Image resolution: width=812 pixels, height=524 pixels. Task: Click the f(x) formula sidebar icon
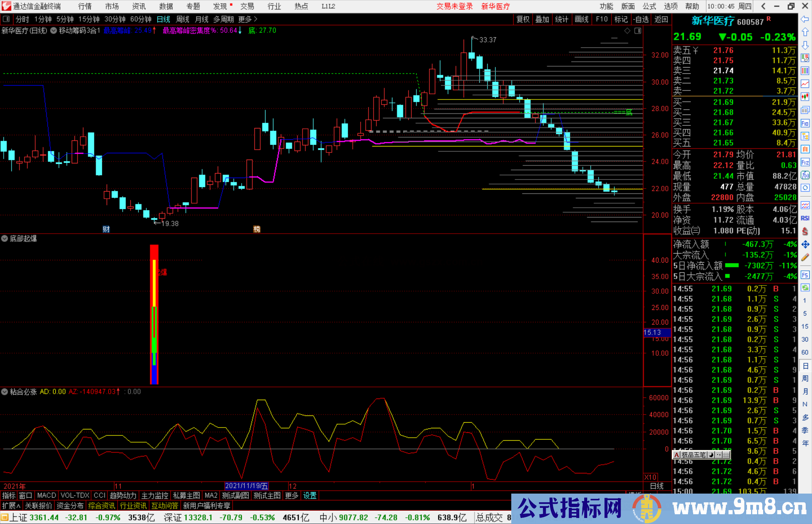805,175
